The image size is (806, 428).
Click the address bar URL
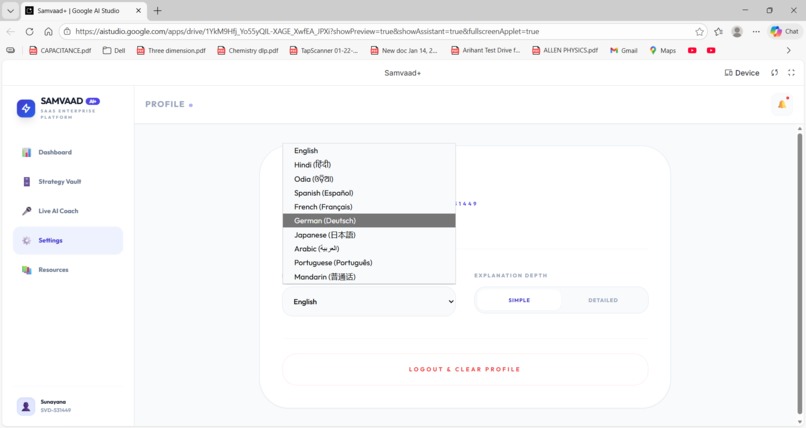(x=307, y=31)
